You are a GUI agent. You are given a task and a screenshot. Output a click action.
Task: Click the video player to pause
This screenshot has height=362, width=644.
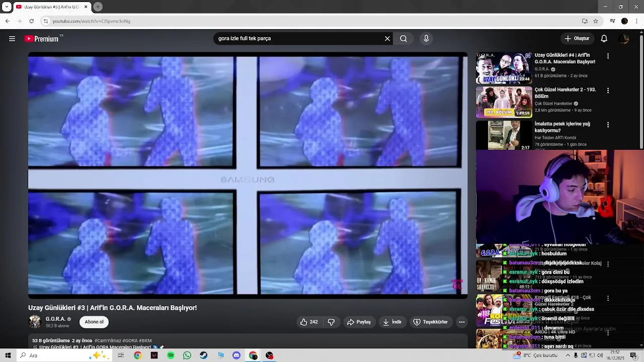[248, 175]
